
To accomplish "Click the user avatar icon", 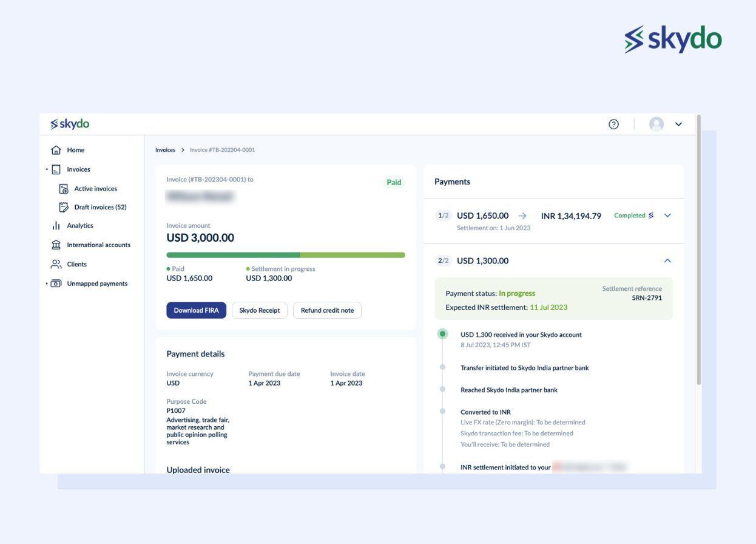I will [x=657, y=123].
